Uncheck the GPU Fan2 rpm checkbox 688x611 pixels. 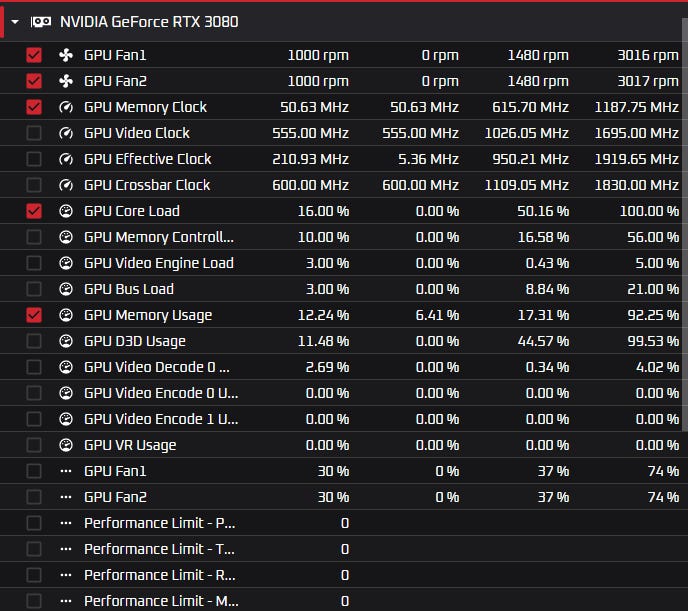pos(34,81)
